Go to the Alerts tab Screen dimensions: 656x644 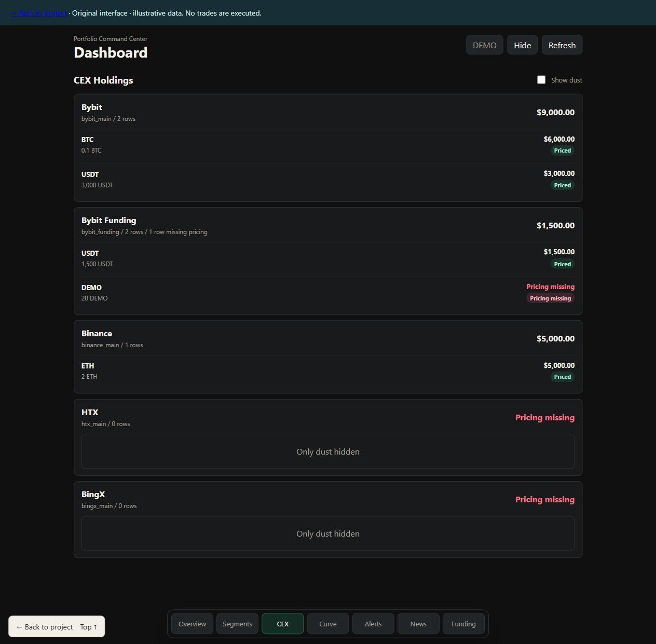tap(373, 624)
